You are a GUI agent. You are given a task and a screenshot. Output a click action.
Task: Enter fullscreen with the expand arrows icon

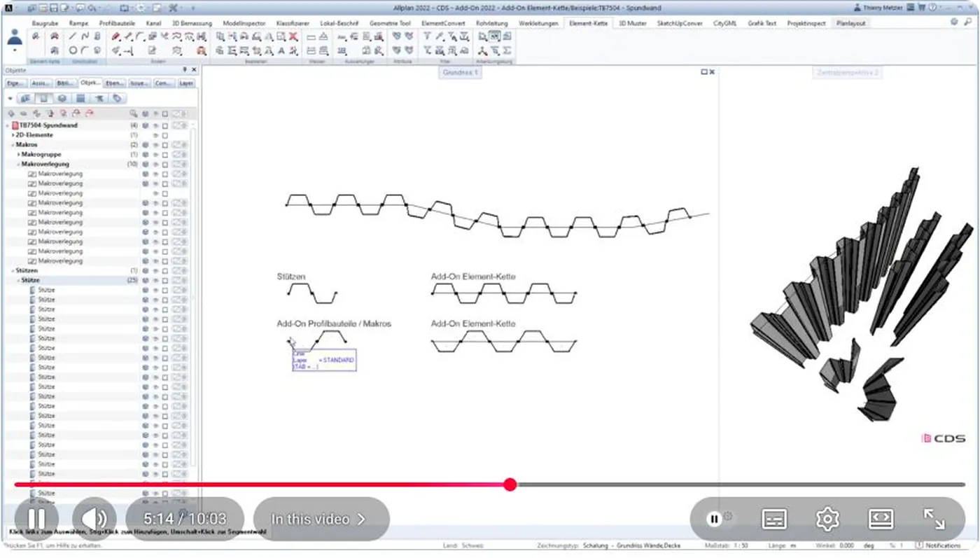click(934, 519)
